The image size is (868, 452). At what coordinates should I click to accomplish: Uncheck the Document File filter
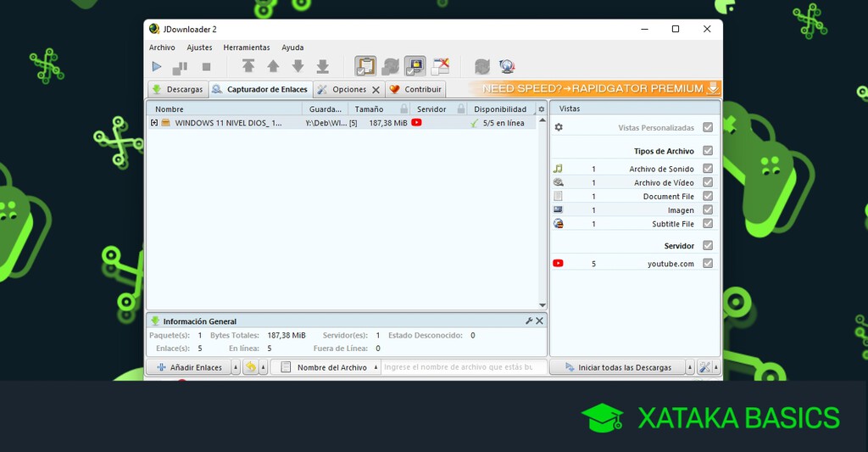(x=708, y=196)
